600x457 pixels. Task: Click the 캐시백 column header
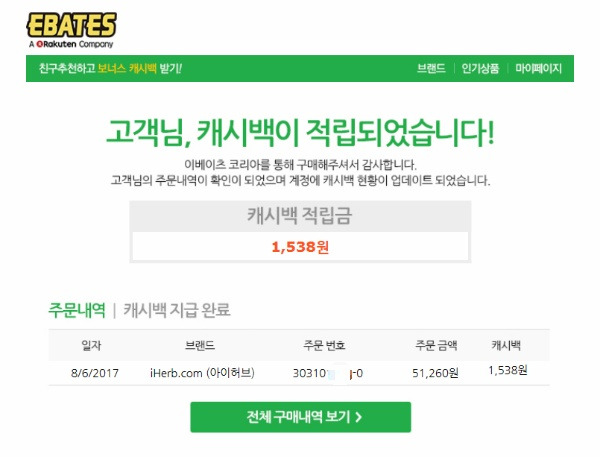pos(506,345)
